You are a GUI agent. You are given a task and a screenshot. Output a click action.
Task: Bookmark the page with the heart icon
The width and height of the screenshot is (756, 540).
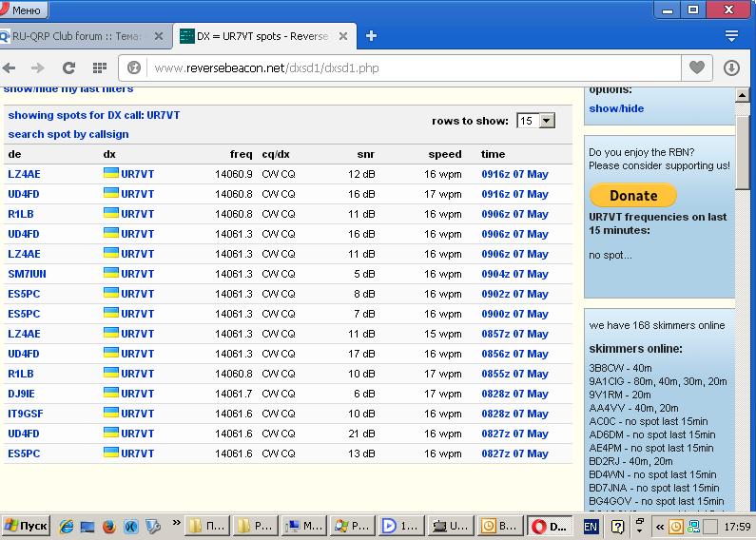click(697, 67)
